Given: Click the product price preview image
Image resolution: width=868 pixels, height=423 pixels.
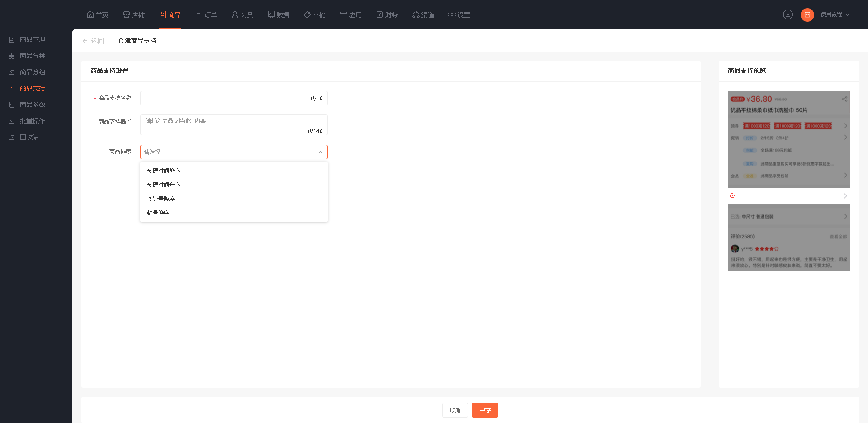Looking at the screenshot, I should pos(789,139).
